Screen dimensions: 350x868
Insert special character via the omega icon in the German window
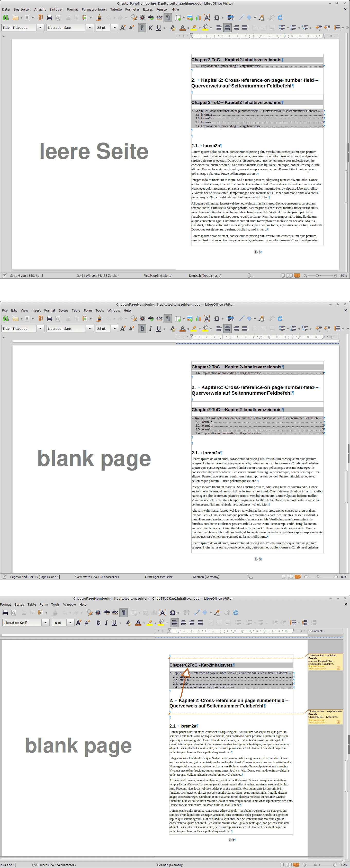[x=217, y=17]
